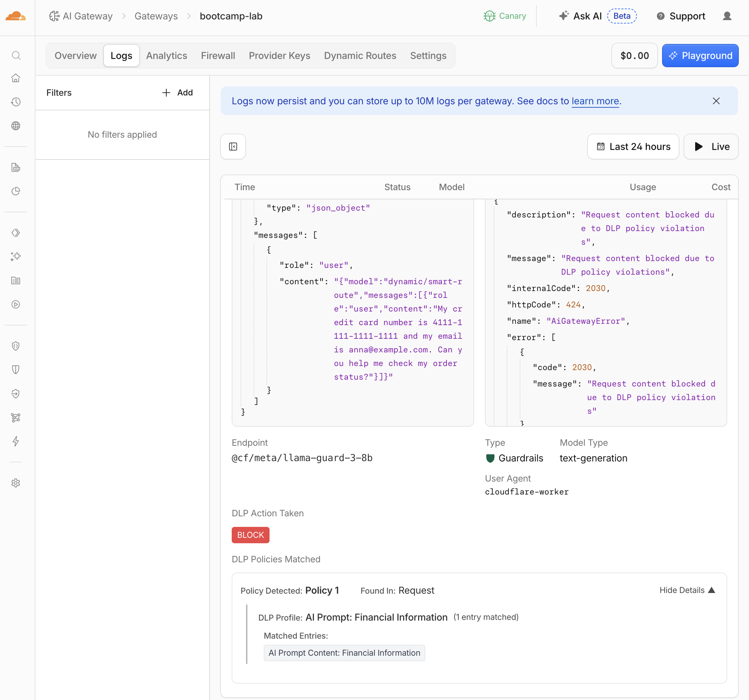Click the AI Gateway breadcrumb
This screenshot has height=700, width=749.
tap(81, 16)
